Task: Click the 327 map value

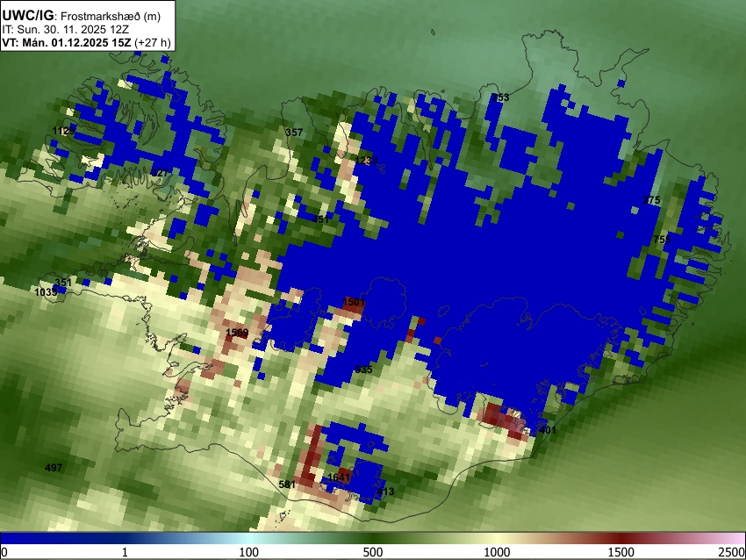Action: pos(160,173)
